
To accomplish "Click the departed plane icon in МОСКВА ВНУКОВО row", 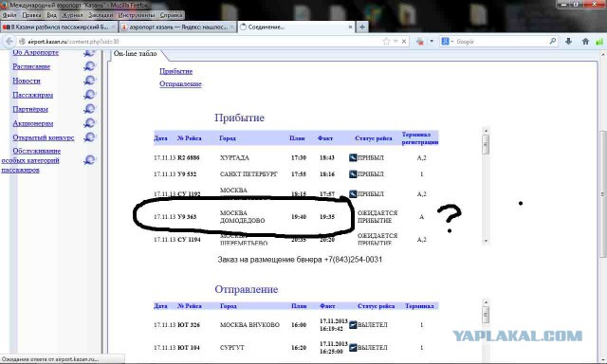I will tap(353, 325).
